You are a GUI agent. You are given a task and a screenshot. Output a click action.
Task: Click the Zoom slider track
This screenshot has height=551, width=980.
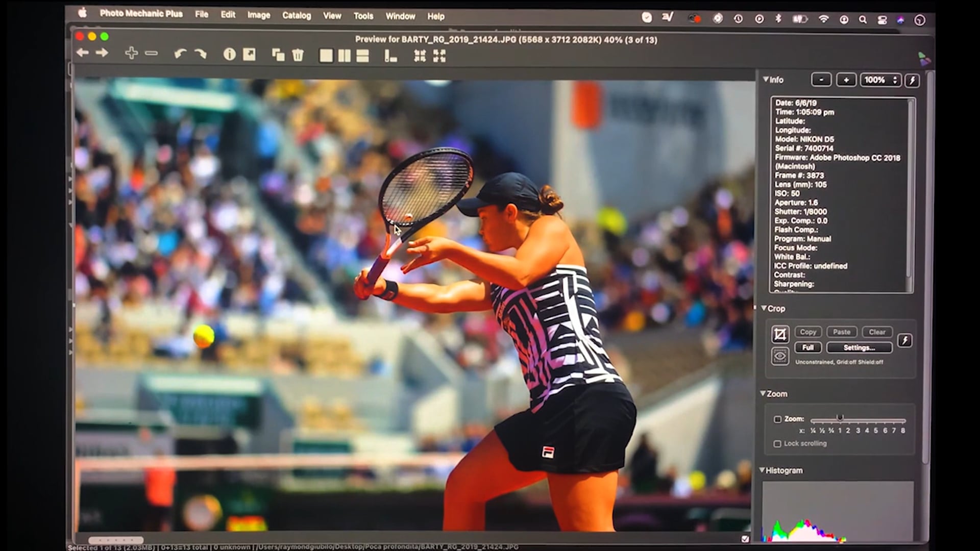(858, 420)
